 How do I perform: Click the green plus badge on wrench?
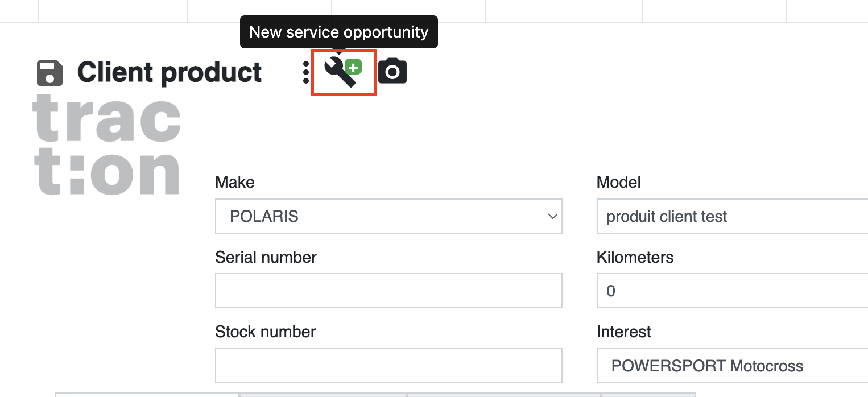pyautogui.click(x=354, y=68)
